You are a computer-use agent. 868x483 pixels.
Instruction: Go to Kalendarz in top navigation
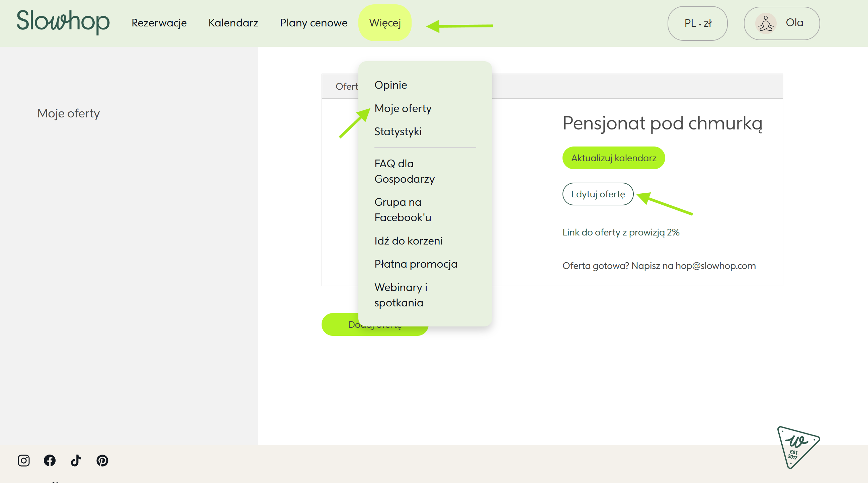pyautogui.click(x=233, y=23)
